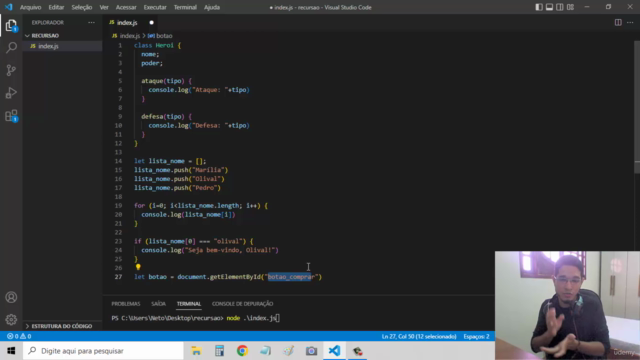Expand the Estrutura do Código section
Image resolution: width=640 pixels, height=360 pixels.
pos(62,326)
